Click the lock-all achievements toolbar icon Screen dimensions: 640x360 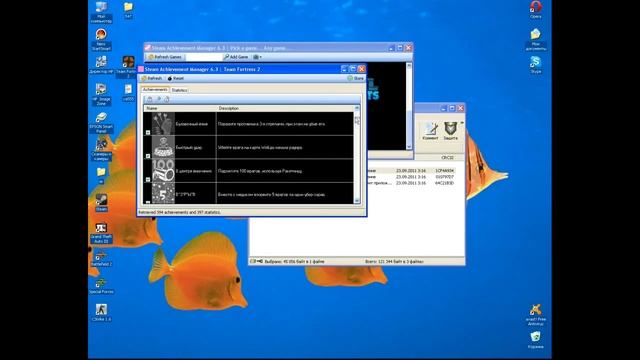pyautogui.click(x=149, y=99)
